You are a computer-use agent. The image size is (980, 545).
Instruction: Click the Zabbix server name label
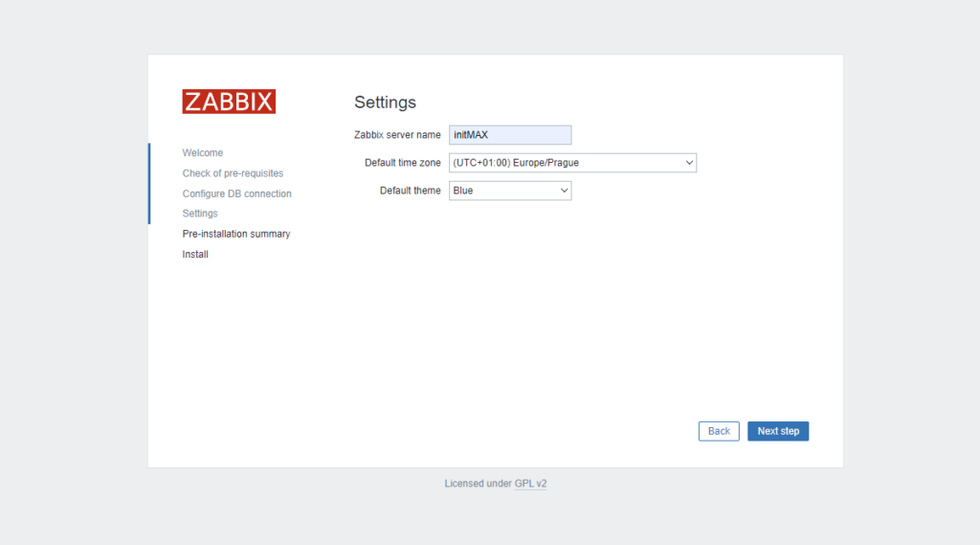[x=397, y=135]
